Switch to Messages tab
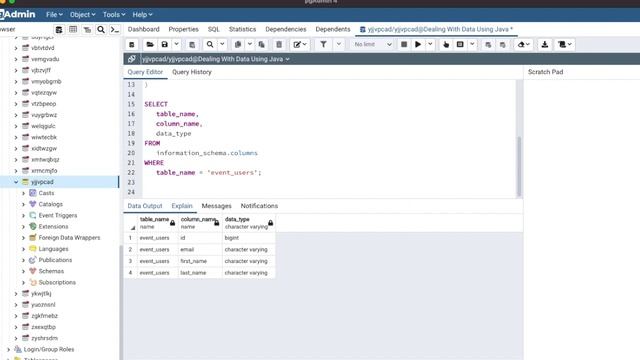640x360 pixels. pos(216,206)
